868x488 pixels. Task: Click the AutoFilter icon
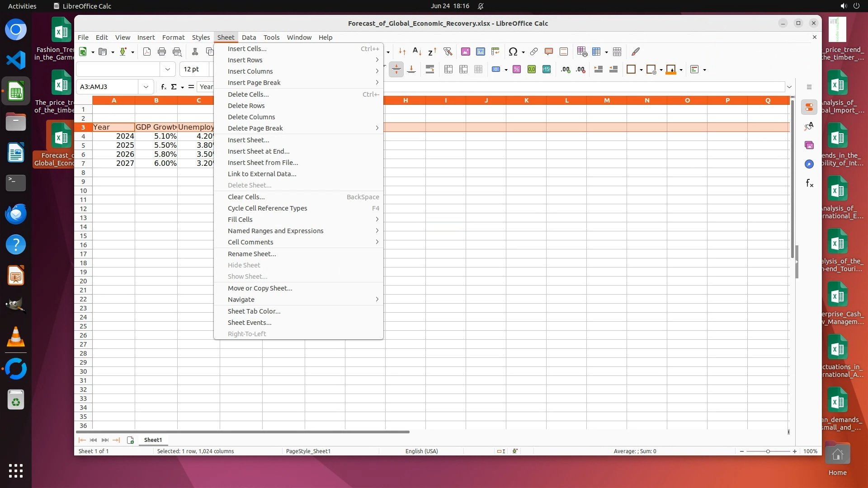(x=448, y=52)
